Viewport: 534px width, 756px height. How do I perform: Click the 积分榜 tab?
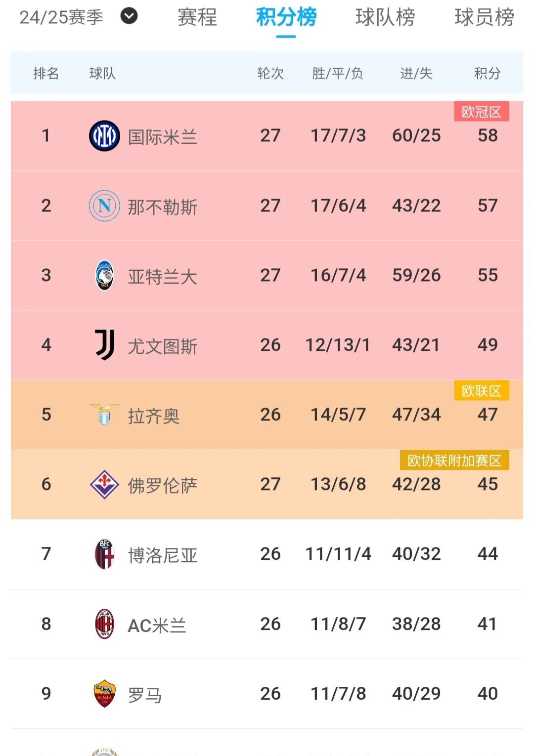click(x=286, y=17)
